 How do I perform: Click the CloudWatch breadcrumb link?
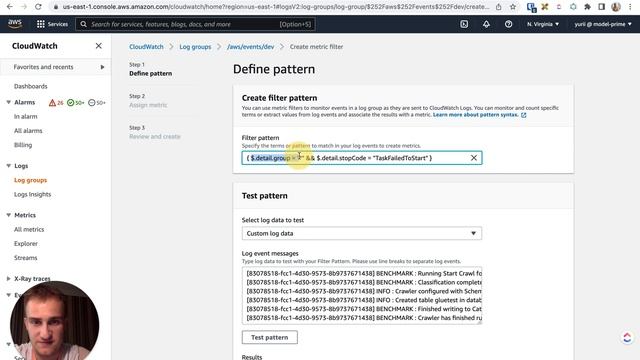click(146, 47)
